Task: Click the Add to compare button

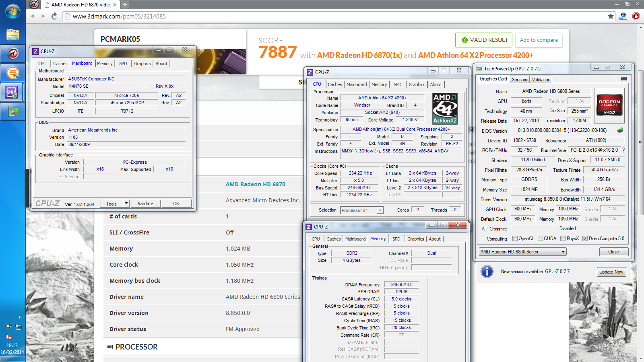Action: point(539,40)
